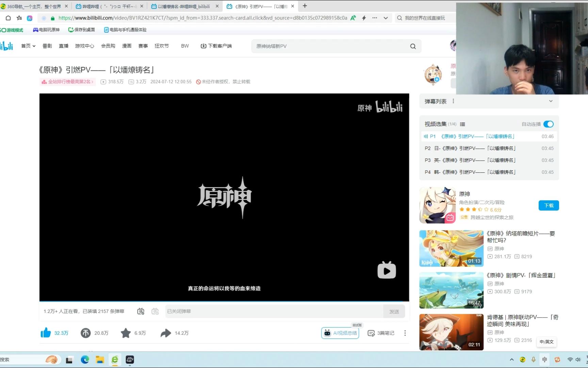Click the taskbar volume icon

pos(578,359)
